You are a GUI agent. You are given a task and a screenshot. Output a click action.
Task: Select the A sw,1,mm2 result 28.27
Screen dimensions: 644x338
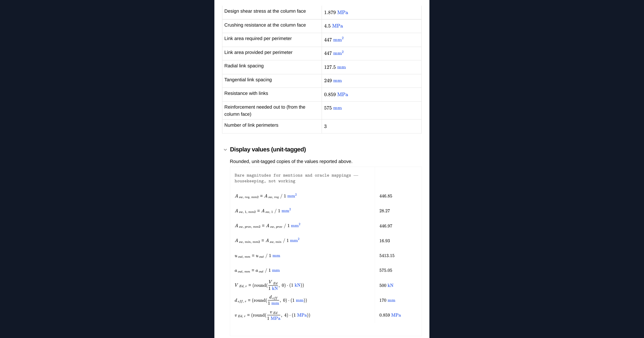pyautogui.click(x=384, y=211)
